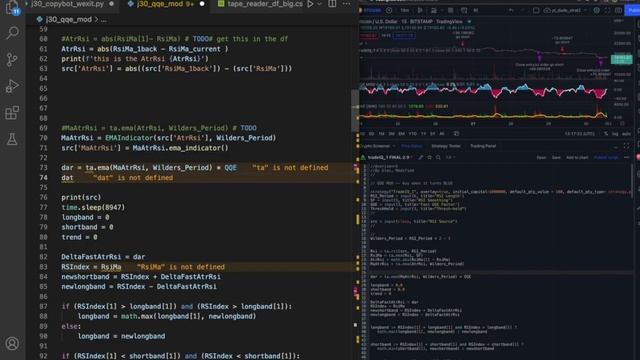The height and width of the screenshot is (360, 640).
Task: Open editor More Actions ellipsis
Action: (x=346, y=4)
